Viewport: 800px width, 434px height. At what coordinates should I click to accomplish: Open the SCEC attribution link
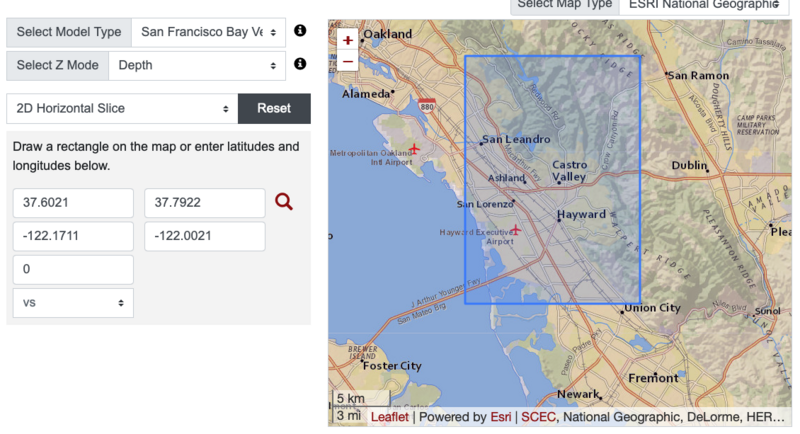pyautogui.click(x=538, y=417)
